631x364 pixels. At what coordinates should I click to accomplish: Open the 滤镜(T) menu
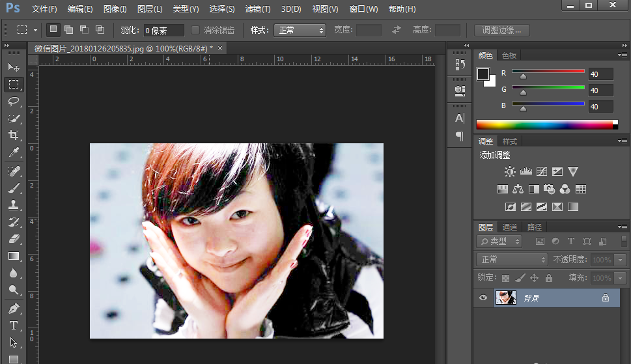[x=258, y=9]
